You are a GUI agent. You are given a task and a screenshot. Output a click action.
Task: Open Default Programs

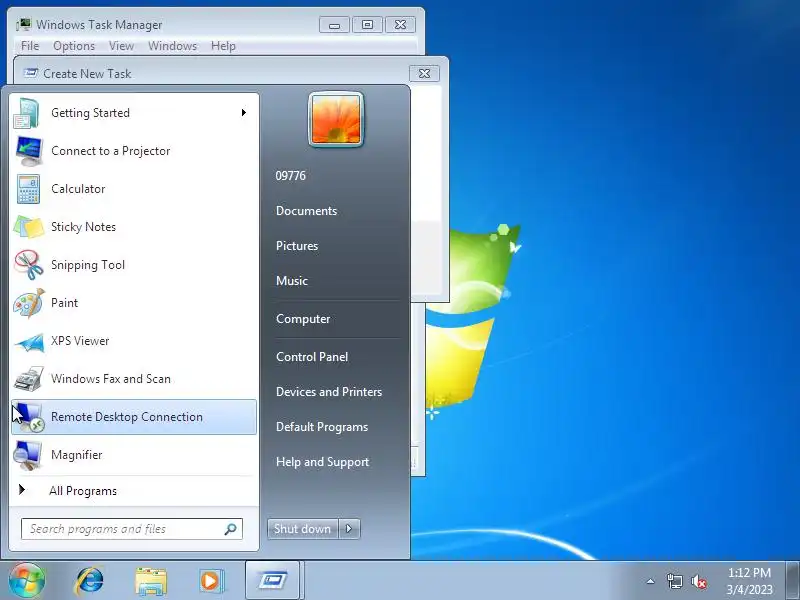[x=322, y=427]
